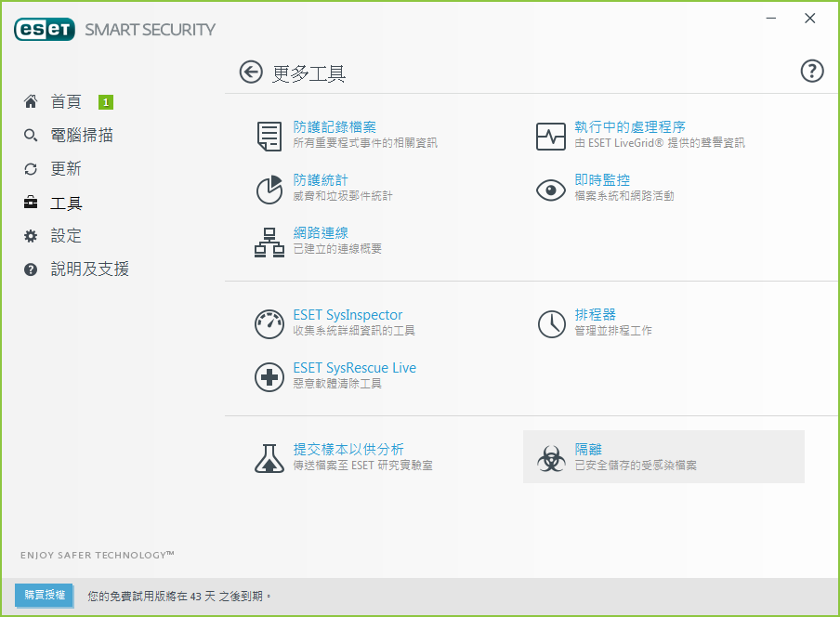Image resolution: width=840 pixels, height=617 pixels.
Task: Select 工具 in the sidebar
Action: (x=66, y=203)
